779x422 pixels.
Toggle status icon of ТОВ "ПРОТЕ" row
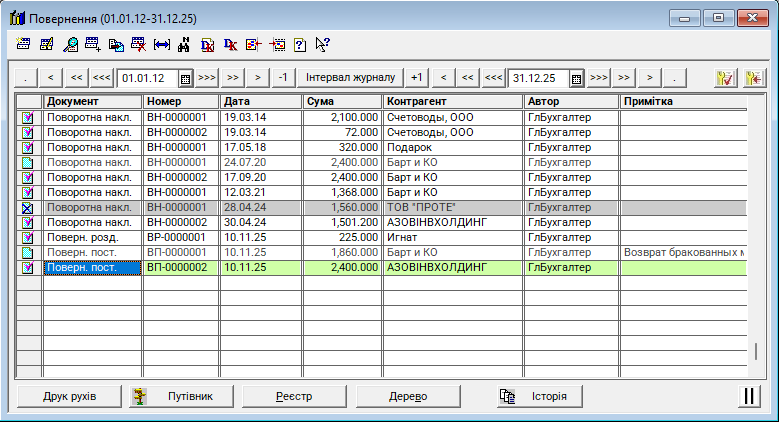[28, 207]
